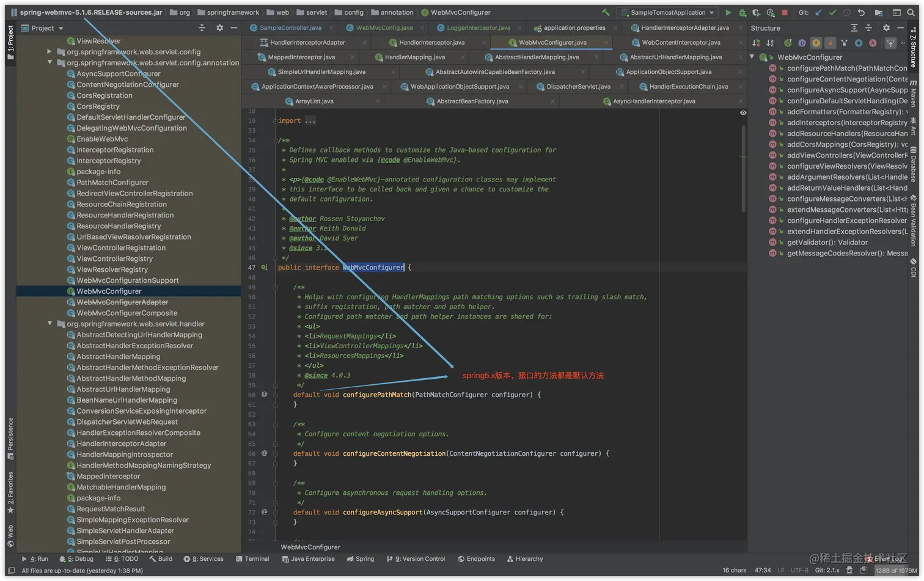Open Search Everywhere magnifier icon
Screen dimensions: 924x581
(911, 12)
